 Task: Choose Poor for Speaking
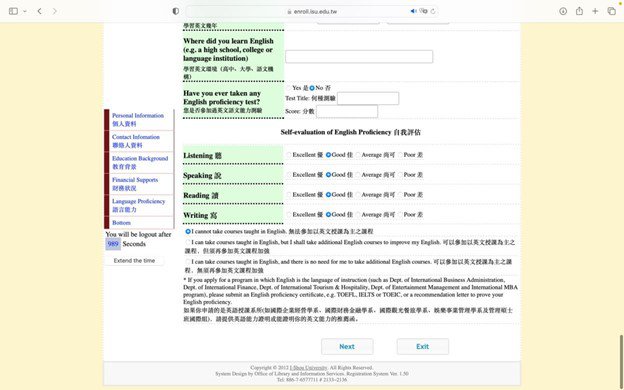click(400, 175)
